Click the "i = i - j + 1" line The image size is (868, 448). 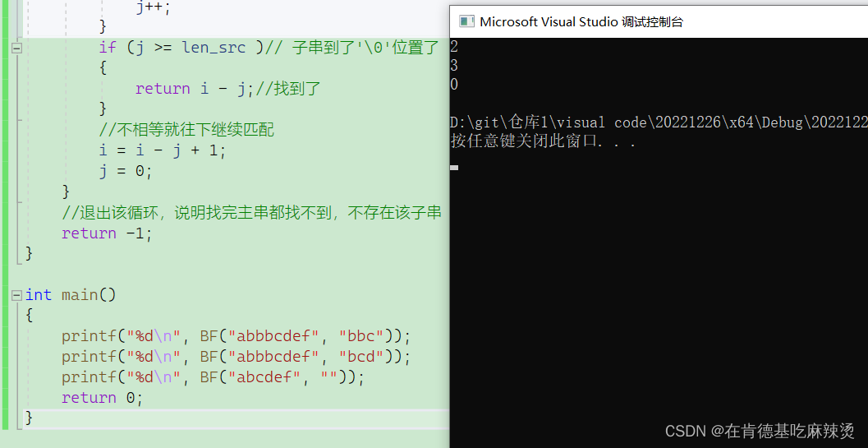(162, 151)
